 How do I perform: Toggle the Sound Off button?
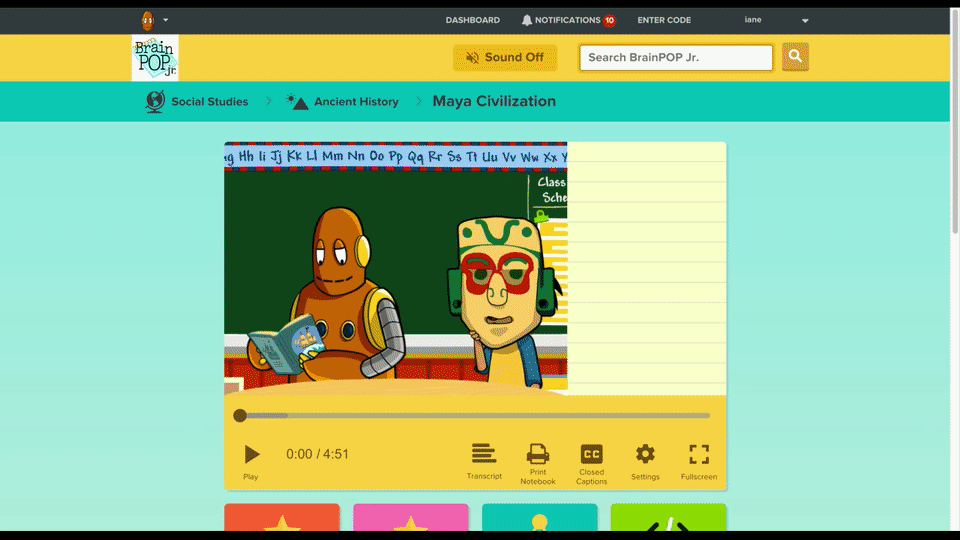click(505, 58)
